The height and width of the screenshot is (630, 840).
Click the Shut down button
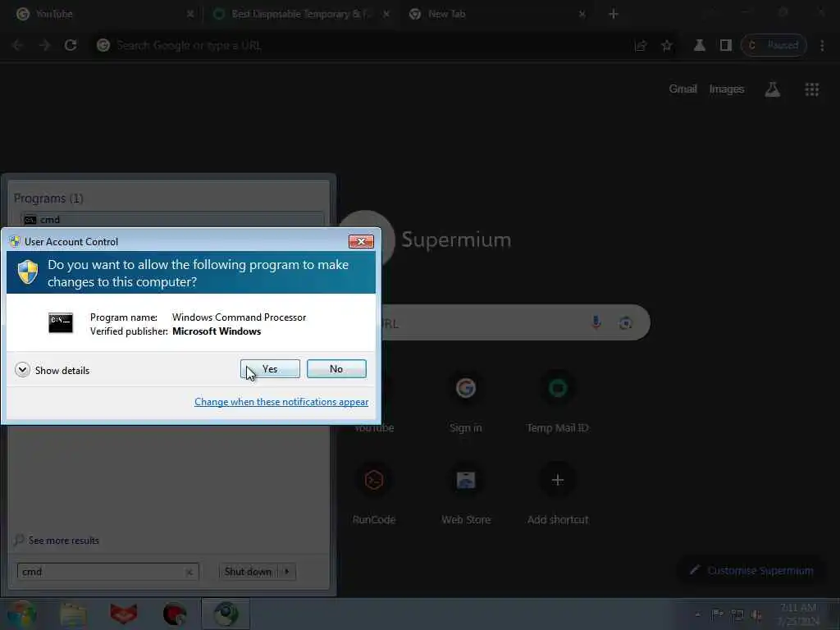(x=248, y=572)
